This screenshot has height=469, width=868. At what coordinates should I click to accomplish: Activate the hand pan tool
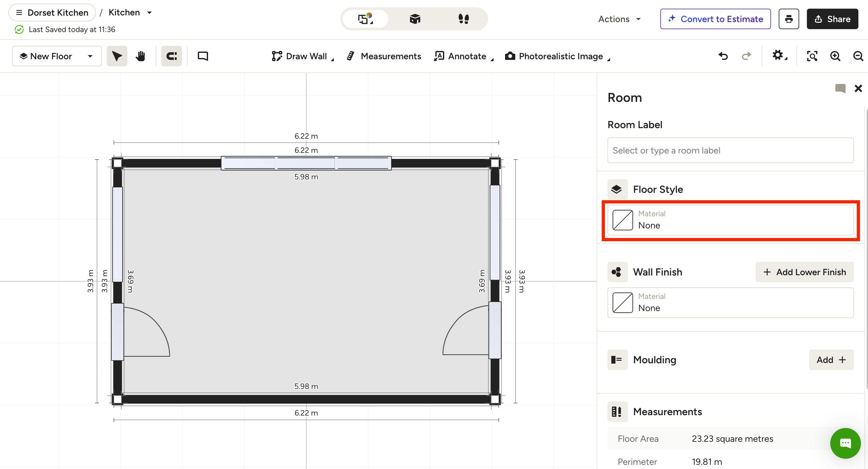tap(141, 56)
